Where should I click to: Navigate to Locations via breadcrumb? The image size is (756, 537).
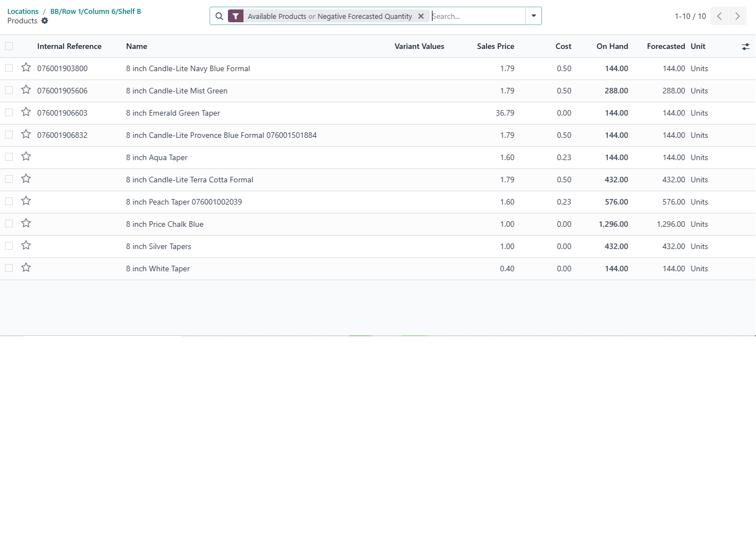tap(23, 11)
